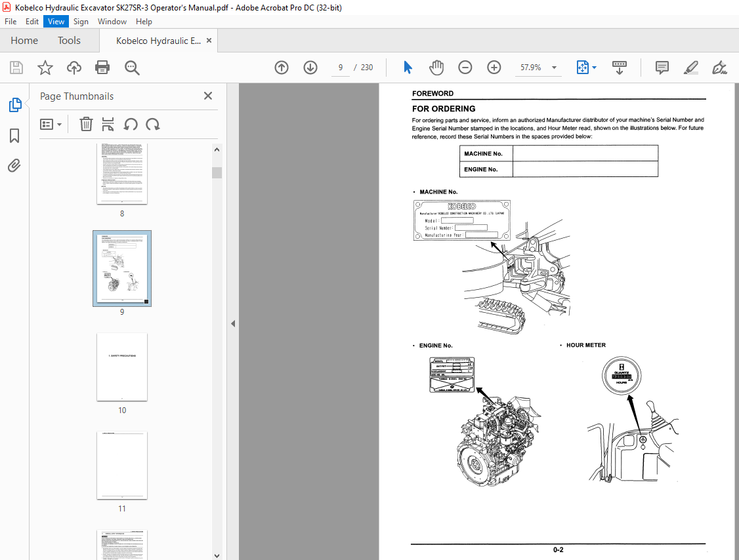Open the File menu
Image resolution: width=739 pixels, height=560 pixels.
click(11, 22)
